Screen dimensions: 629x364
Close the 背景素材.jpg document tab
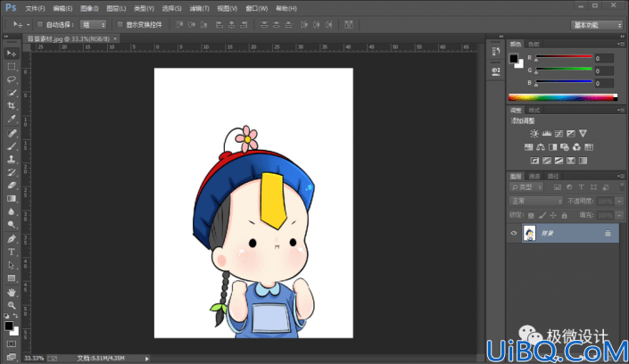pyautogui.click(x=115, y=38)
